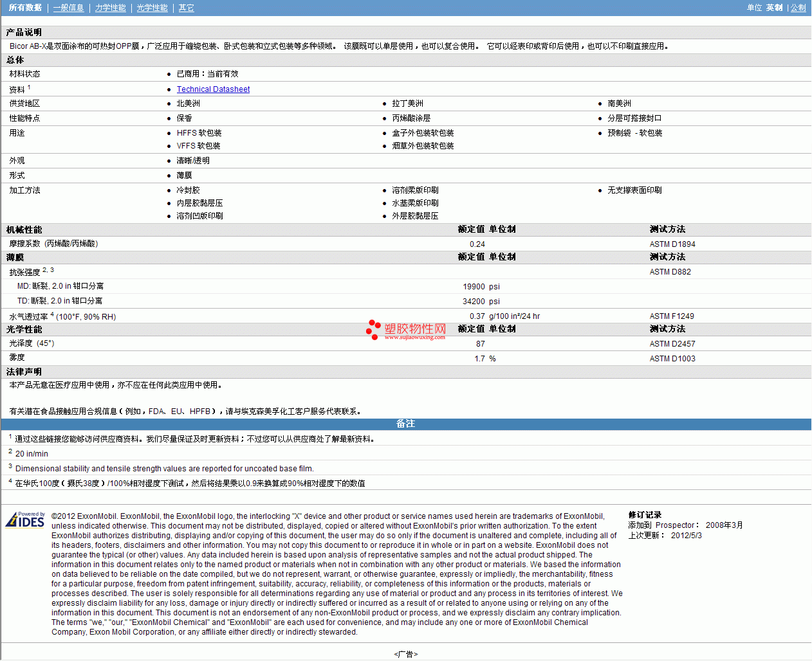This screenshot has height=661, width=812.
Task: Click the VFFS 软包装 entry
Action: (x=199, y=146)
